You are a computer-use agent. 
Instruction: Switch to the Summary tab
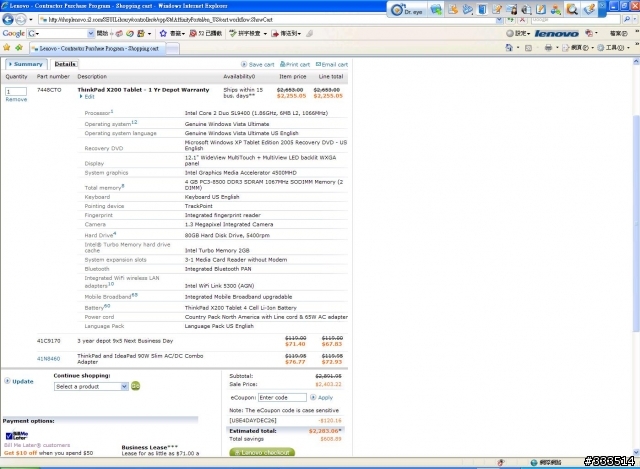(x=26, y=64)
